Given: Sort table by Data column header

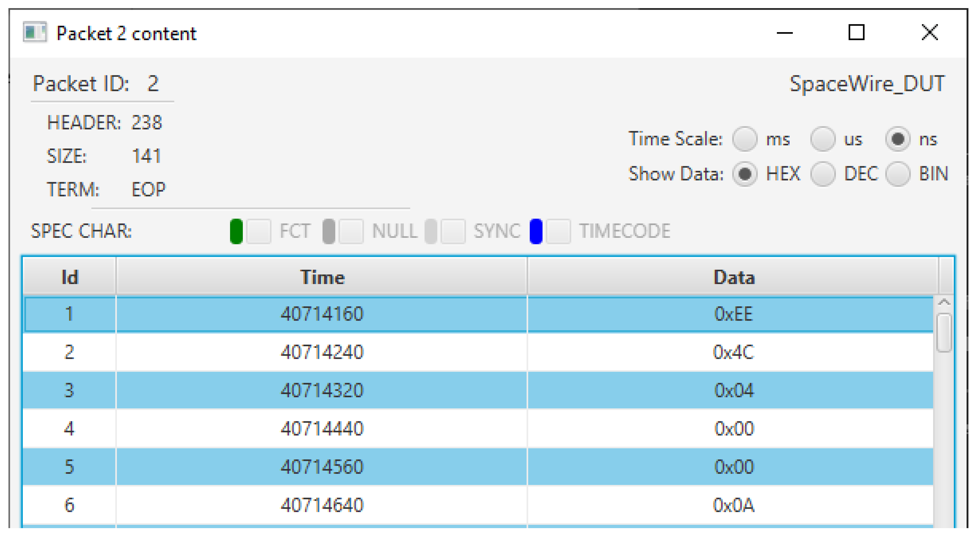Looking at the screenshot, I should 733,277.
